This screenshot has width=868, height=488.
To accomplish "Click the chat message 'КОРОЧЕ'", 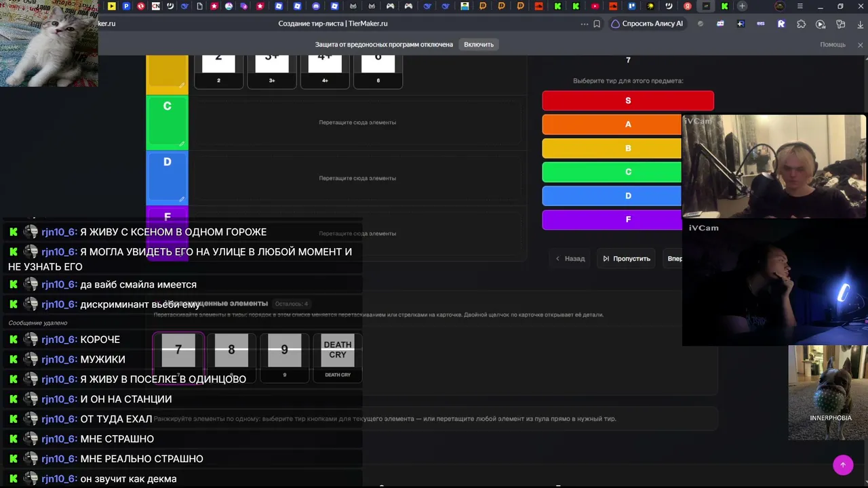I will point(100,340).
